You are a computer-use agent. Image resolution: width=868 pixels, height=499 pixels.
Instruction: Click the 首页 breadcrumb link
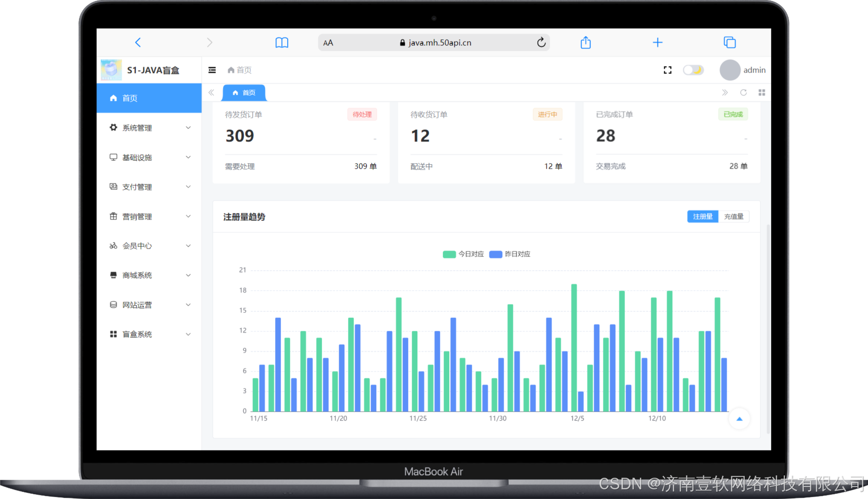click(240, 70)
